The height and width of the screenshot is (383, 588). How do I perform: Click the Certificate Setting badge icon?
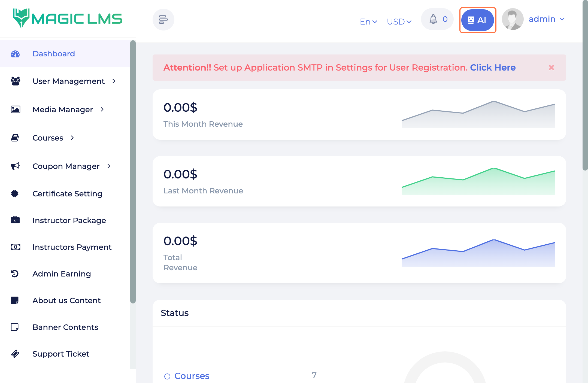pos(15,194)
